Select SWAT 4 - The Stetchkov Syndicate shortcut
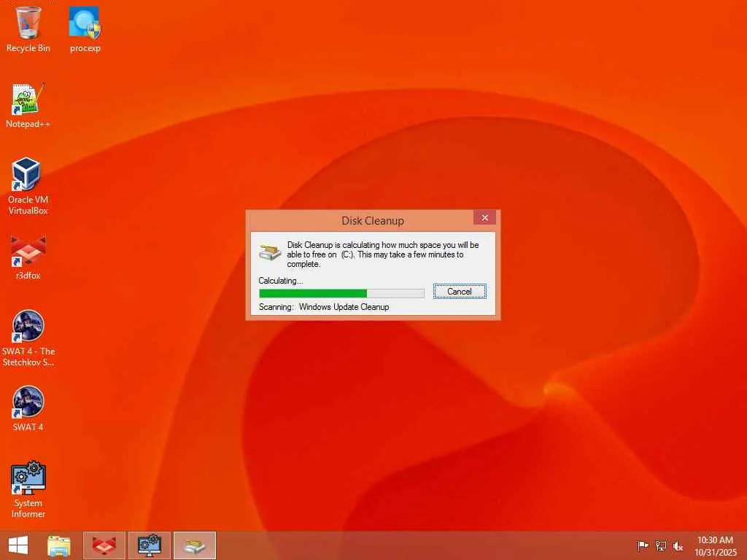The width and height of the screenshot is (747, 560). pos(28,338)
